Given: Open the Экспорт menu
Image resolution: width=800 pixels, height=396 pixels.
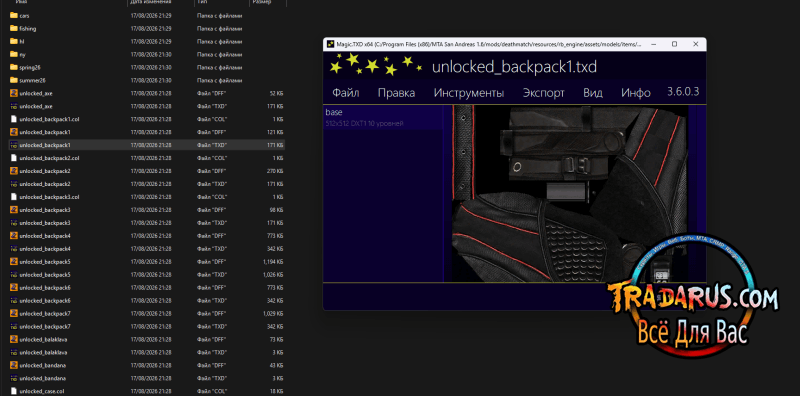Looking at the screenshot, I should 543,93.
